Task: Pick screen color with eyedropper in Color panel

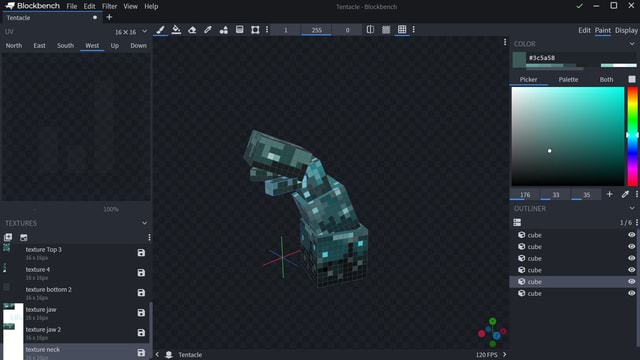Action: click(625, 194)
